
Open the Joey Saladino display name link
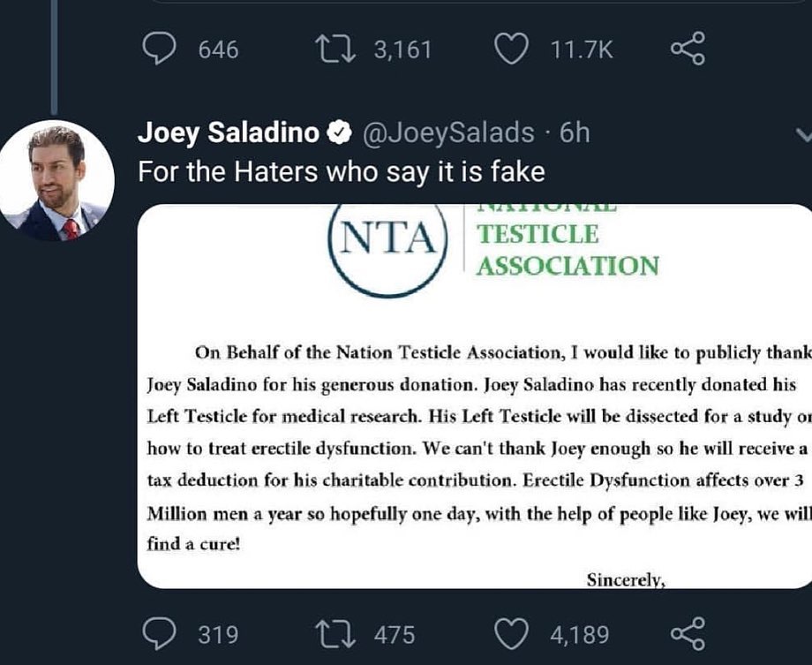(x=229, y=132)
